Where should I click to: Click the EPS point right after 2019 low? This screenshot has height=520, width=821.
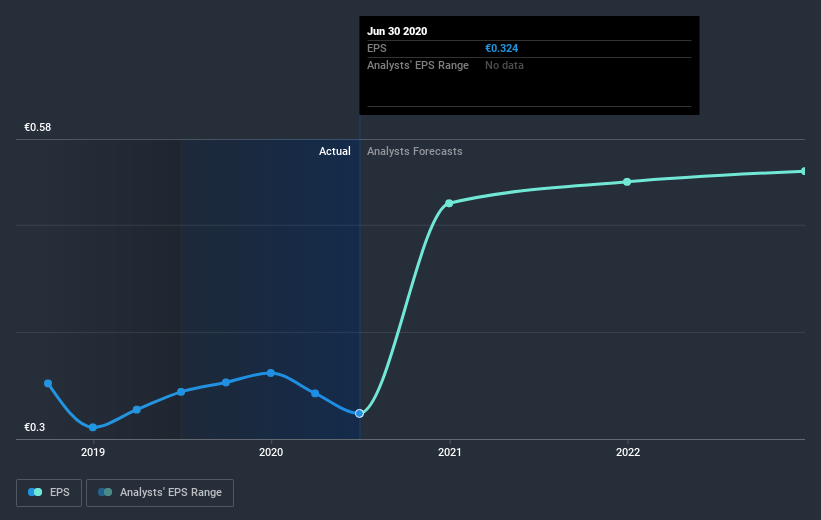(x=137, y=410)
